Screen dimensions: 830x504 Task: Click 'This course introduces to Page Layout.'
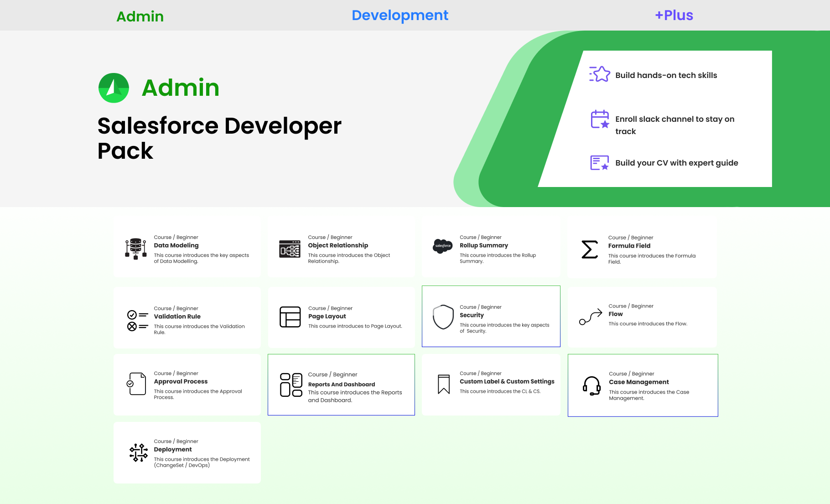(x=355, y=326)
